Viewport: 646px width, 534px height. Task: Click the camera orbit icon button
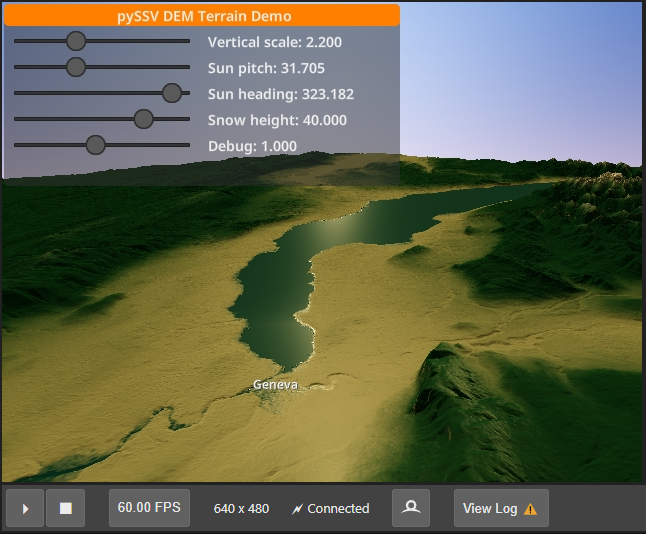[x=410, y=508]
